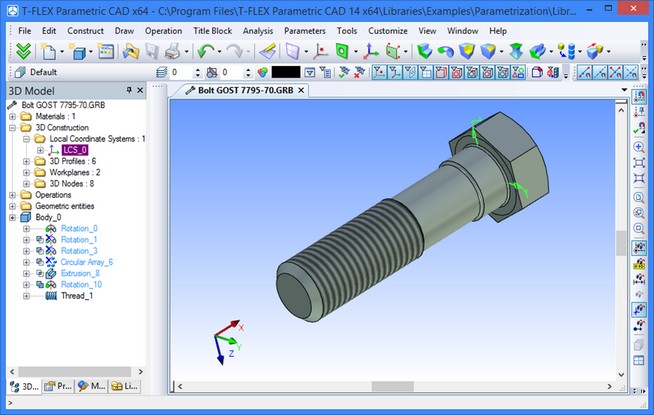Viewport: 654px width, 415px height.
Task: Click the priority icon beside the second 0 field
Action: point(211,73)
